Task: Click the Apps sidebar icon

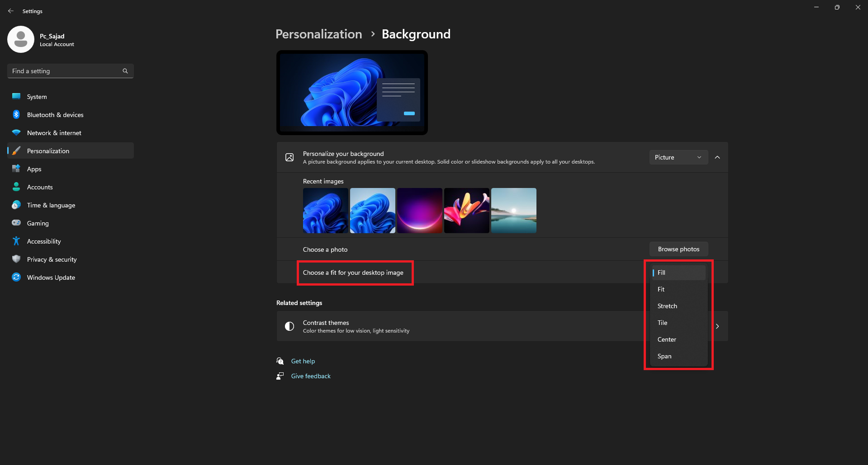Action: [x=16, y=169]
